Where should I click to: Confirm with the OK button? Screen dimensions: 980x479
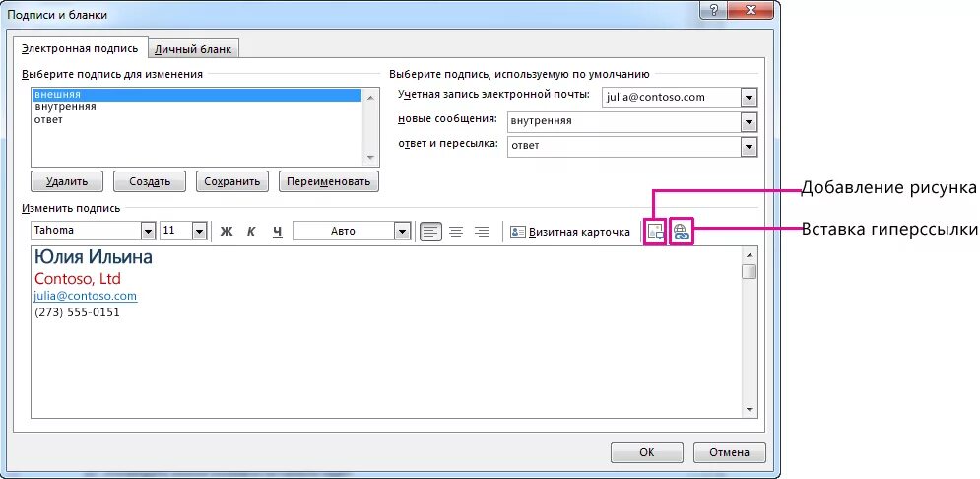647,452
